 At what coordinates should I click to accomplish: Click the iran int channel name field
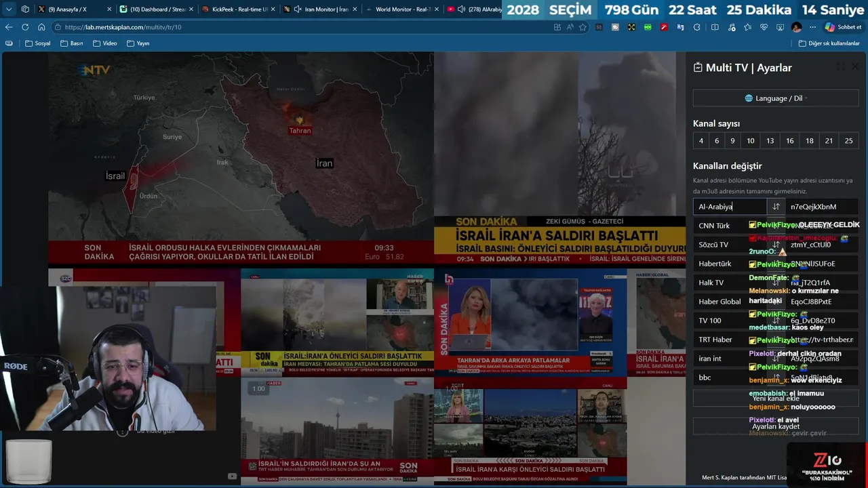click(x=730, y=359)
